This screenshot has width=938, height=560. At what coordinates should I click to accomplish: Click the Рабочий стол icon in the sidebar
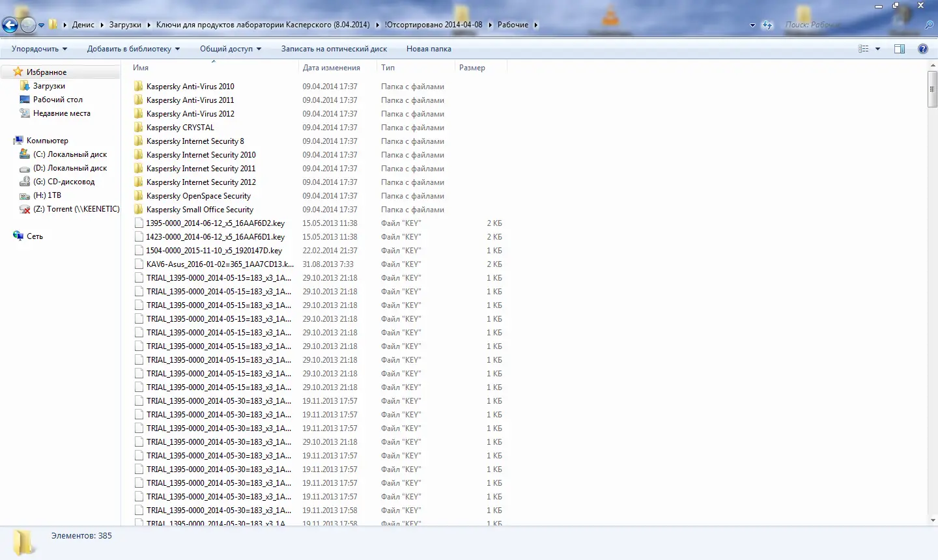point(25,99)
